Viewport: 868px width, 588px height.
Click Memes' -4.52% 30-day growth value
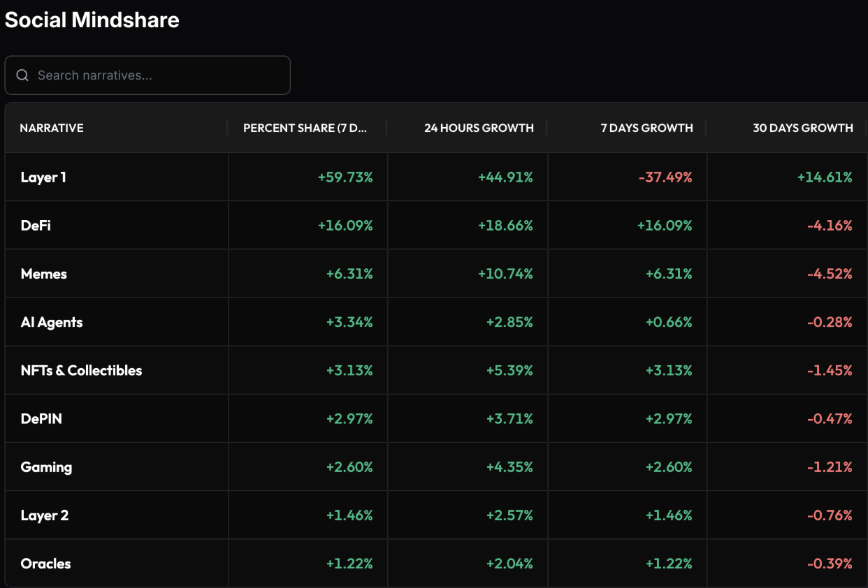click(830, 274)
